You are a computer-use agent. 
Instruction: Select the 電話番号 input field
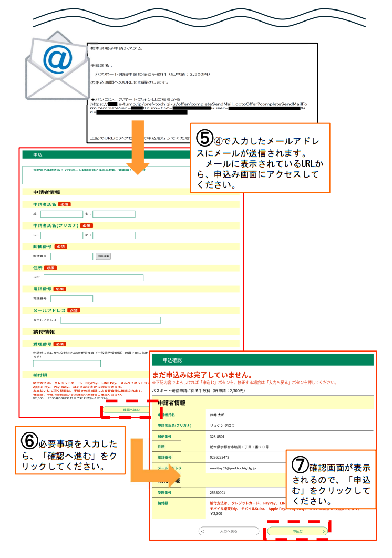pos(71,298)
